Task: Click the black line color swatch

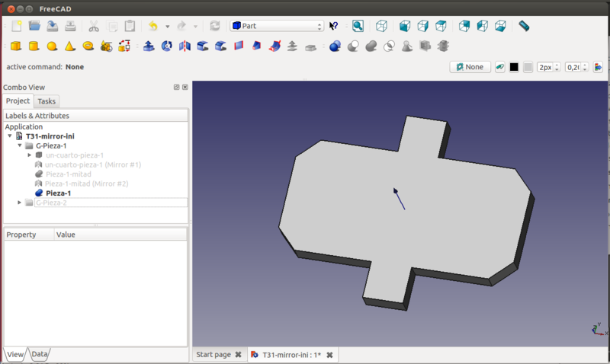Action: (514, 67)
